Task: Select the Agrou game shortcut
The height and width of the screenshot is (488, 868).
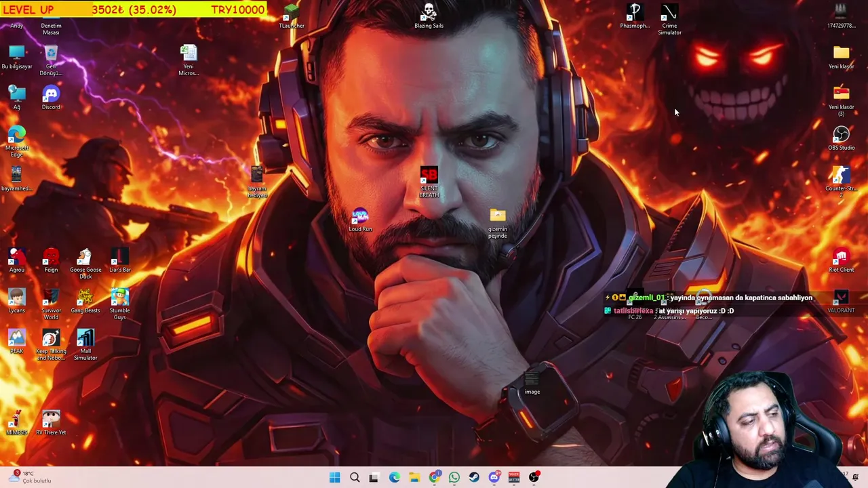Action: point(16,260)
